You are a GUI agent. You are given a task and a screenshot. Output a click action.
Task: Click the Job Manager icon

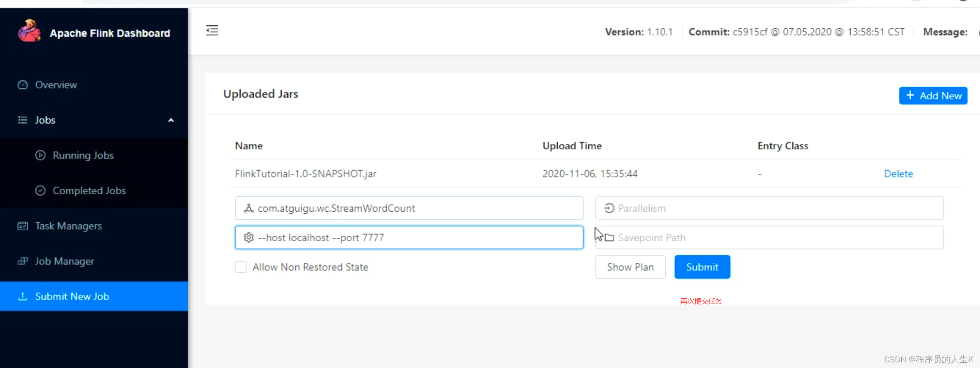pos(23,261)
